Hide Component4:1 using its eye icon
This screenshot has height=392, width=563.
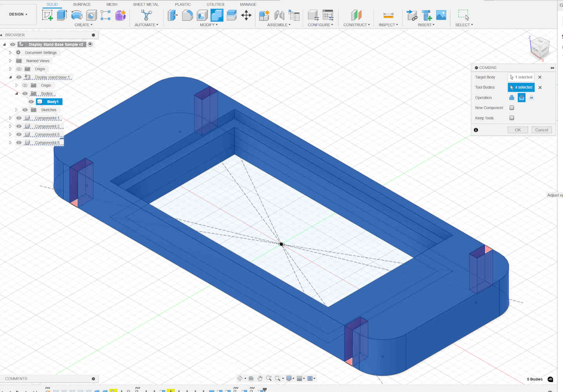19,118
